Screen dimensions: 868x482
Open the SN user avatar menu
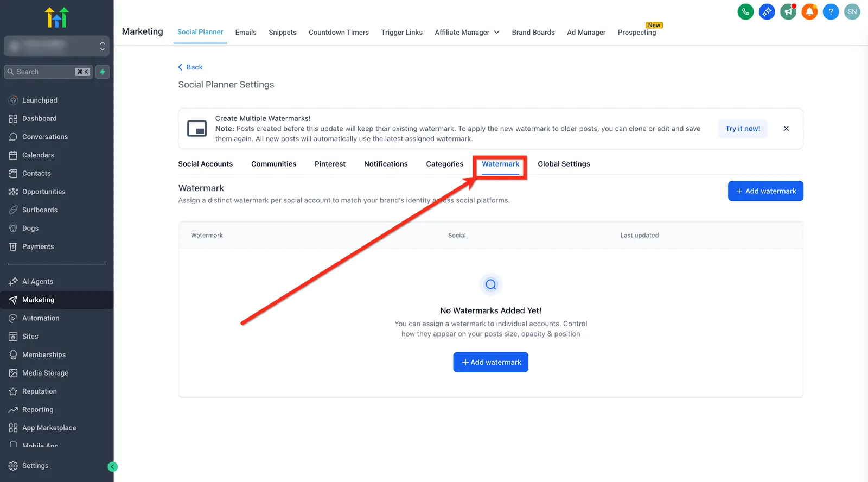[852, 11]
